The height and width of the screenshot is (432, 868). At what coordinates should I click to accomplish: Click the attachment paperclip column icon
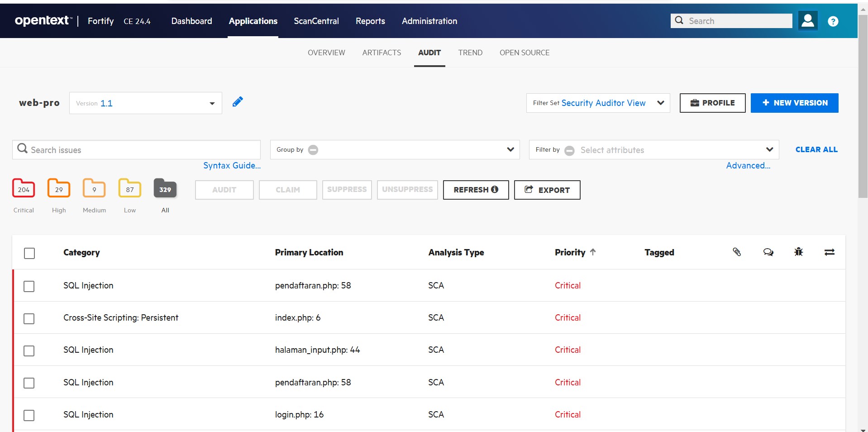pos(737,252)
